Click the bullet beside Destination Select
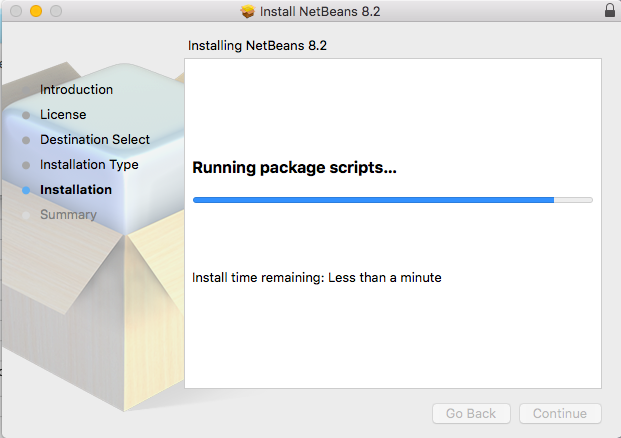 (x=26, y=140)
